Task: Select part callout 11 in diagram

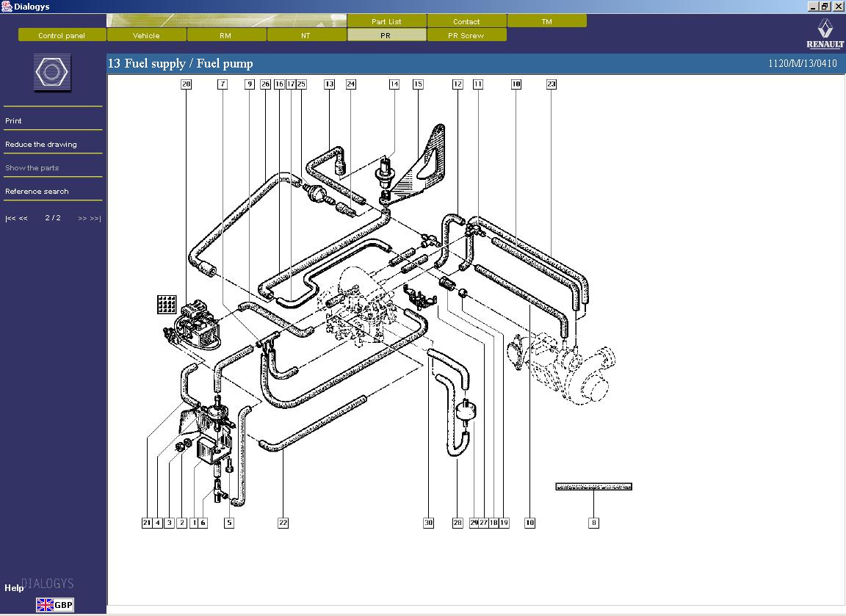Action: pyautogui.click(x=478, y=84)
